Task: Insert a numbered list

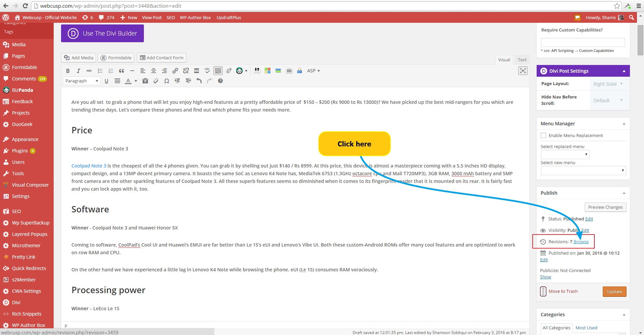Action: click(x=111, y=71)
